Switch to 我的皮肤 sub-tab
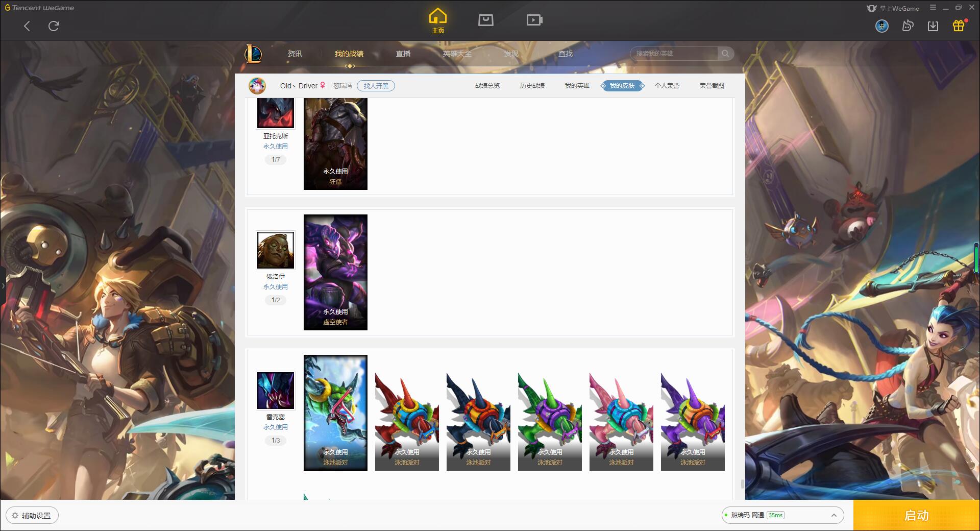The width and height of the screenshot is (980, 531). pyautogui.click(x=622, y=86)
